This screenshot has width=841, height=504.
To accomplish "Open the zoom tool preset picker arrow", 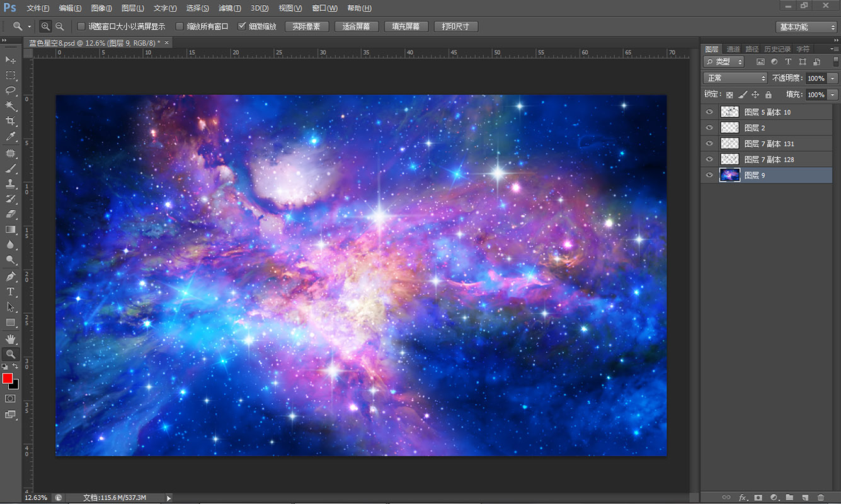I will tap(30, 26).
